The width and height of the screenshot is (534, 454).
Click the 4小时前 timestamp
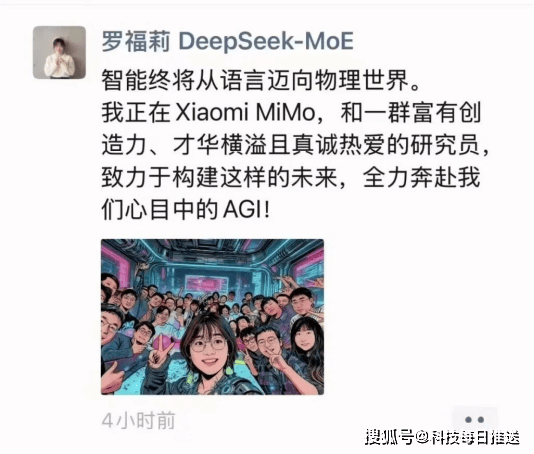139,421
